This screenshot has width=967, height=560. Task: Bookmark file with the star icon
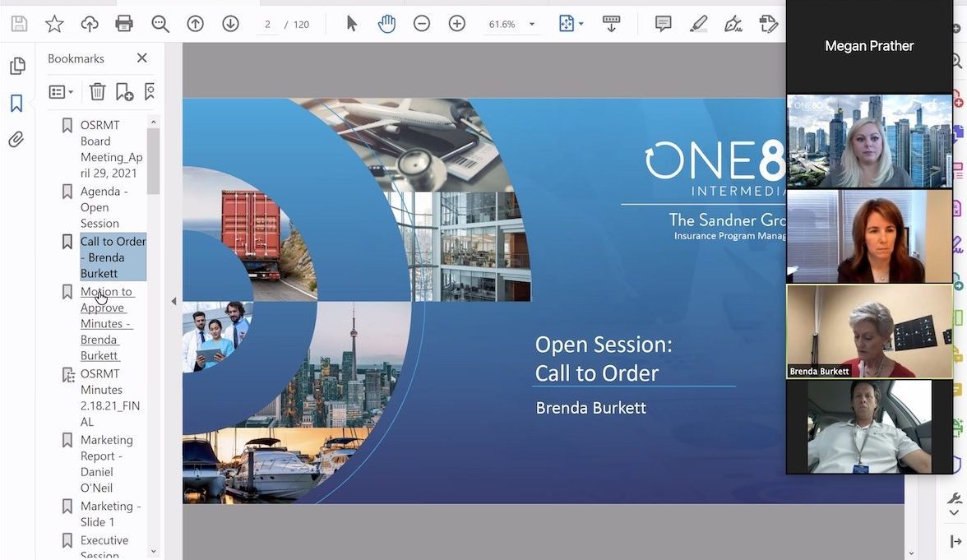(x=54, y=24)
